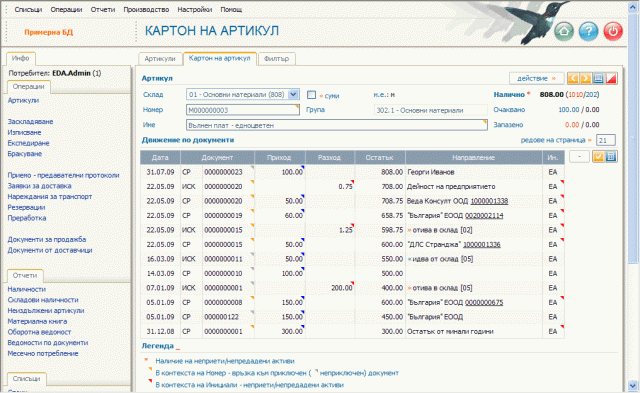This screenshot has height=393, width=640.
Task: Open help with the blue question mark icon
Action: pyautogui.click(x=588, y=31)
